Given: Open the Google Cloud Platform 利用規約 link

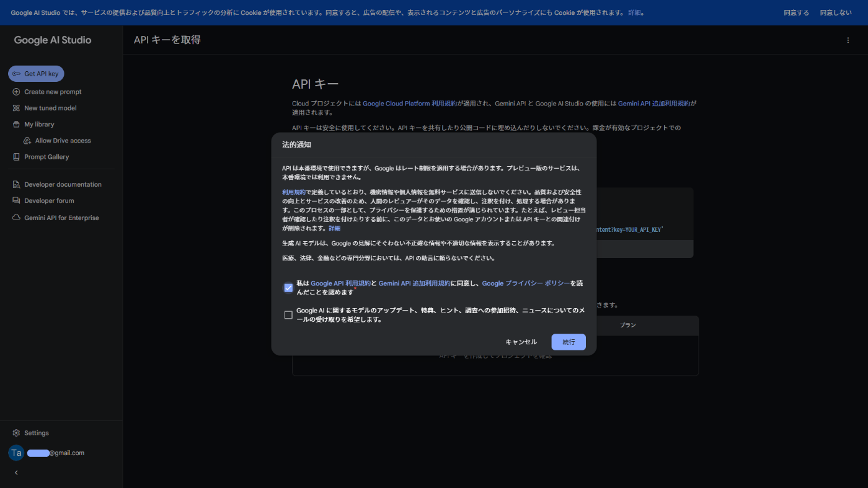Looking at the screenshot, I should coord(410,104).
